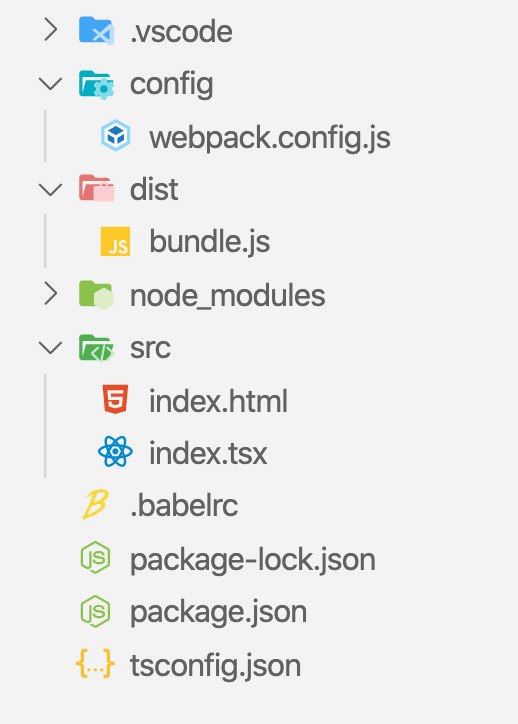Collapse the dist folder chevron

[x=51, y=189]
